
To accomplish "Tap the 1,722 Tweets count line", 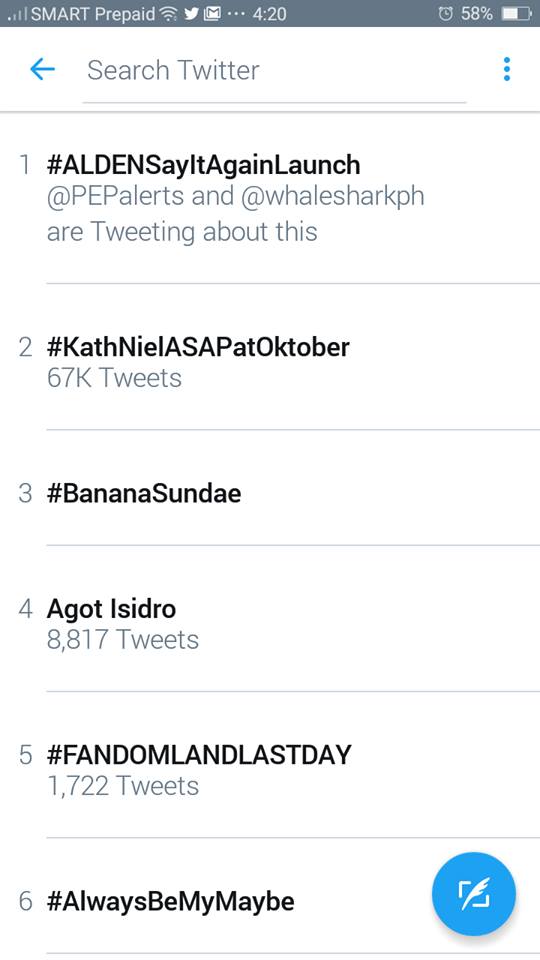I will click(x=122, y=786).
